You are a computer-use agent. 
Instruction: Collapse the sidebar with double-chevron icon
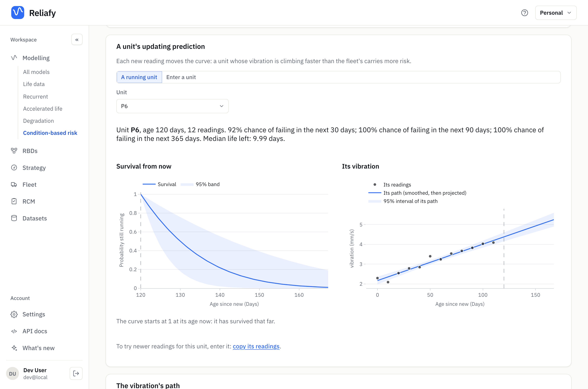[77, 40]
